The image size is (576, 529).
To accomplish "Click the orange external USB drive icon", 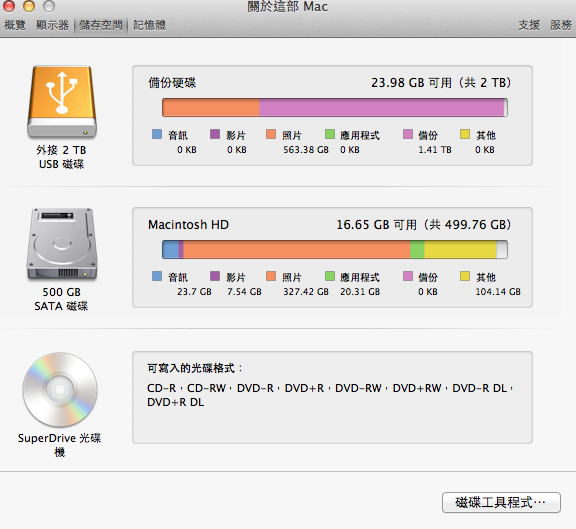I will tap(62, 101).
